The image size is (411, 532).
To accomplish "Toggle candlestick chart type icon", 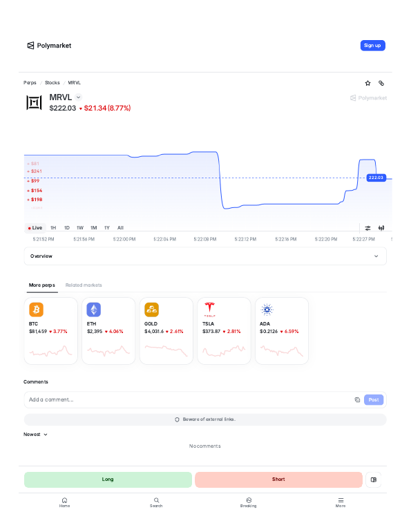I will 381,228.
